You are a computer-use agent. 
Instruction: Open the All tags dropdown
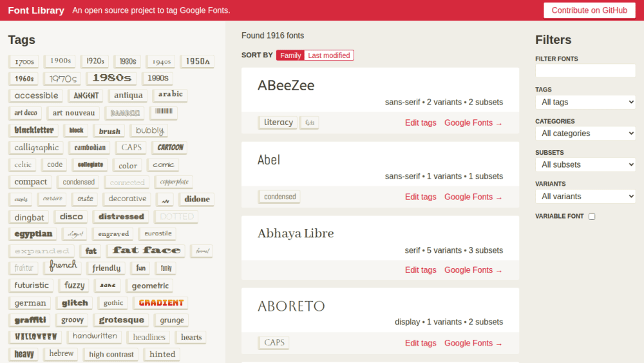pos(585,102)
